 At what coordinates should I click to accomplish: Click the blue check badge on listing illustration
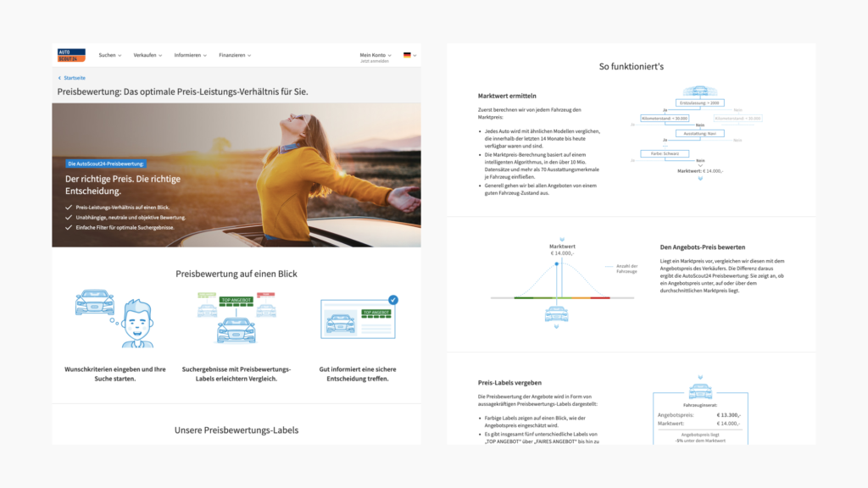(392, 300)
